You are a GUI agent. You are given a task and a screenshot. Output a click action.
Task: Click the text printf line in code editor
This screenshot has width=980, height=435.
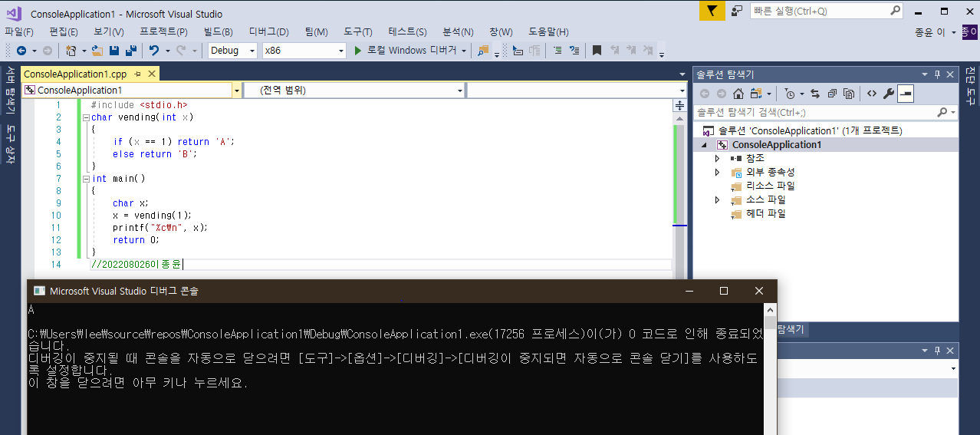click(160, 227)
